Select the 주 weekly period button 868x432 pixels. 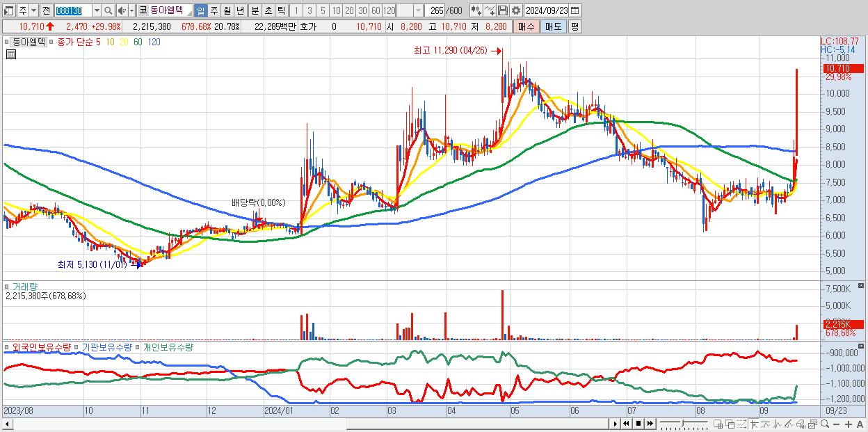[x=214, y=10]
